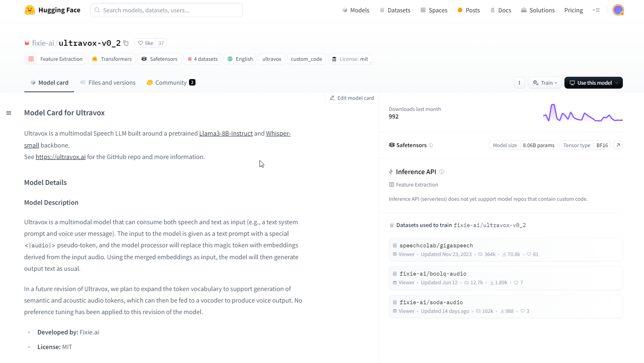Click the Model size 8.06B params badge

click(x=523, y=145)
